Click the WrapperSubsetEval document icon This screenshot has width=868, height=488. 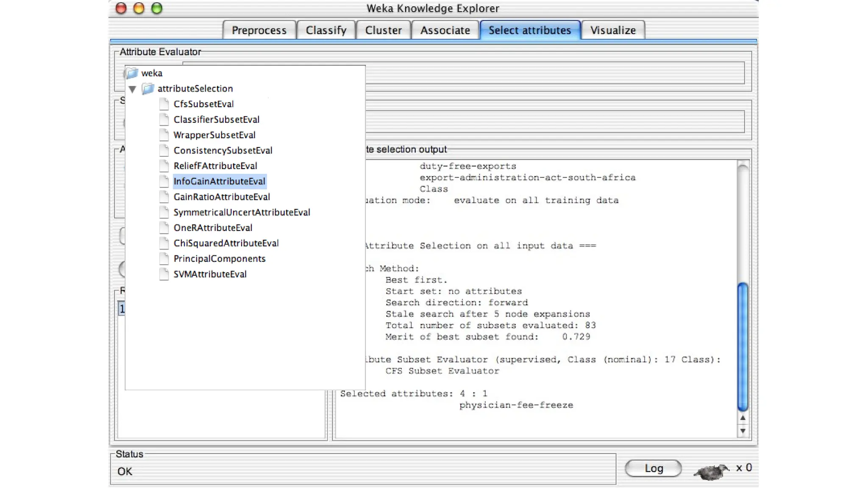[164, 135]
